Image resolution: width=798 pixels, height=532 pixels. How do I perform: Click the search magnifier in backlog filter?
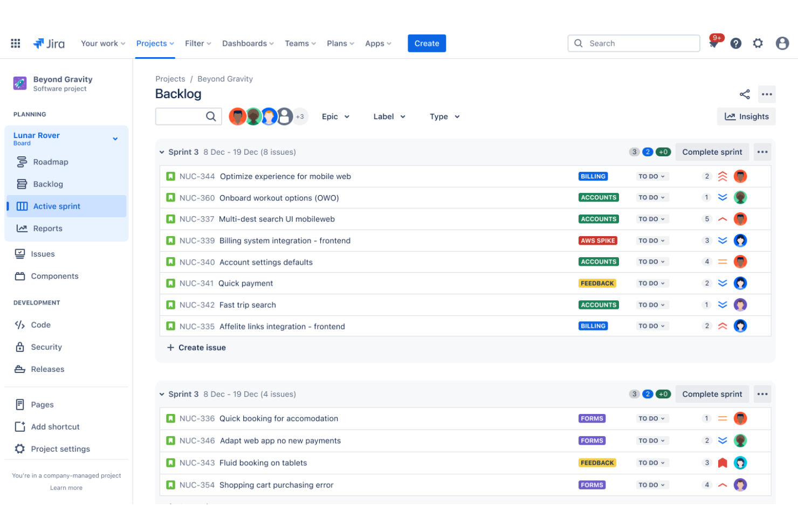tap(211, 116)
